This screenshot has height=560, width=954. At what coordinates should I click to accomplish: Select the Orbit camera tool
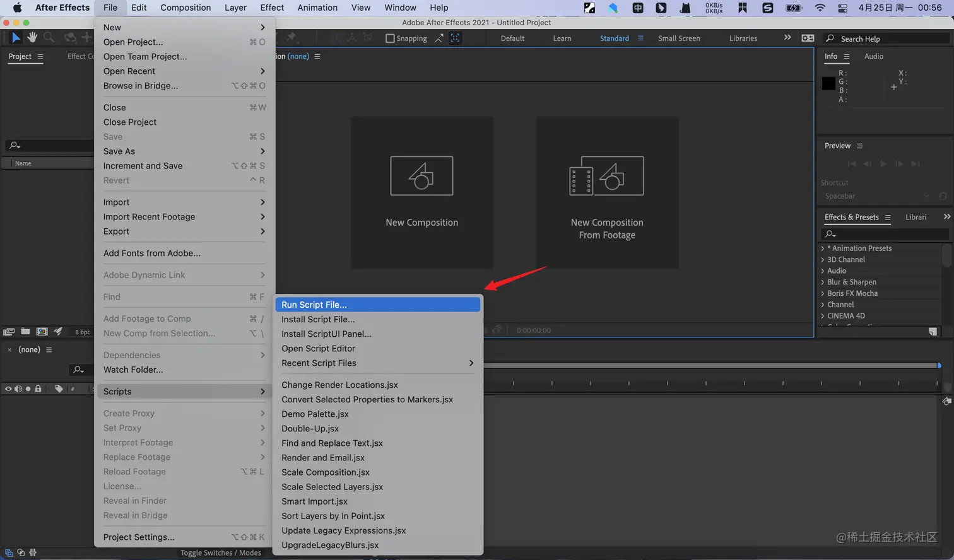pyautogui.click(x=70, y=38)
